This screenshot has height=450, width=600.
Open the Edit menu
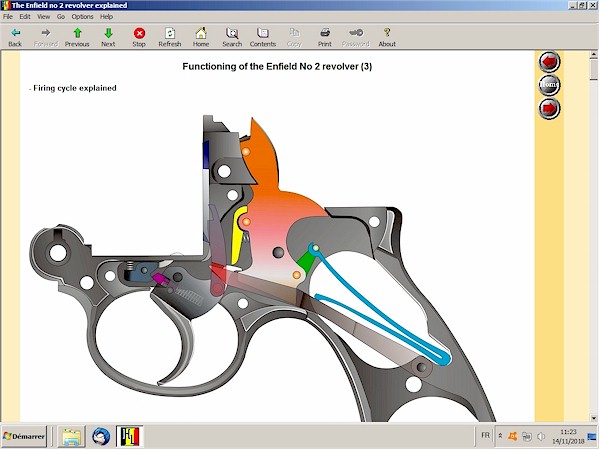pos(25,17)
